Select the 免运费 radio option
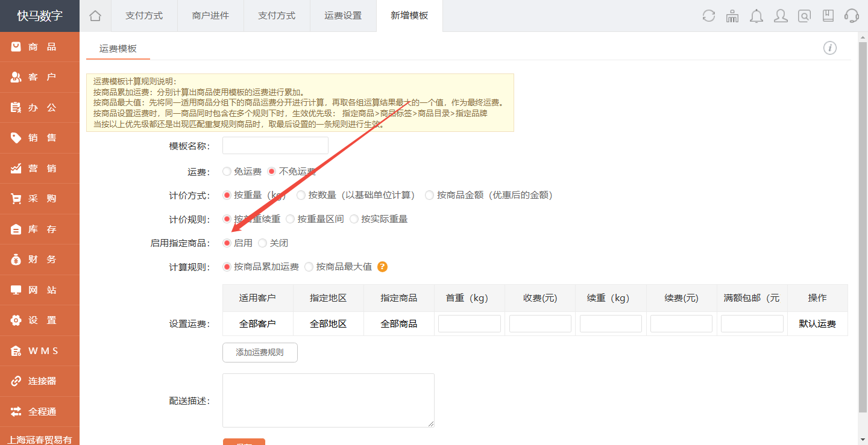 pos(227,172)
